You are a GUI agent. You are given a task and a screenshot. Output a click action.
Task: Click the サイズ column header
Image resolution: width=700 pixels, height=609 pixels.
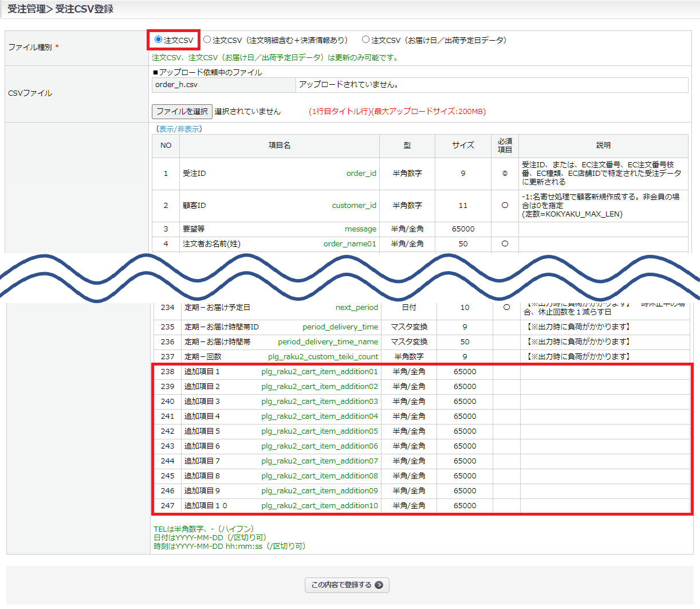coord(463,146)
